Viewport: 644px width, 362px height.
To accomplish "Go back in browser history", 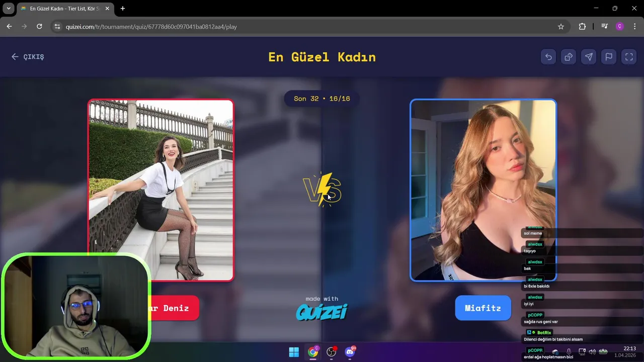I will pyautogui.click(x=9, y=27).
